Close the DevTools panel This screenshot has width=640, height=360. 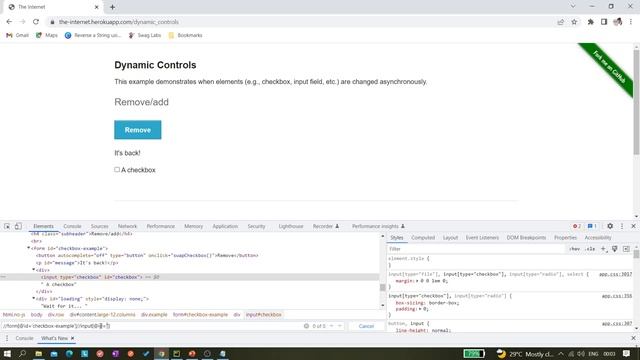coord(633,226)
